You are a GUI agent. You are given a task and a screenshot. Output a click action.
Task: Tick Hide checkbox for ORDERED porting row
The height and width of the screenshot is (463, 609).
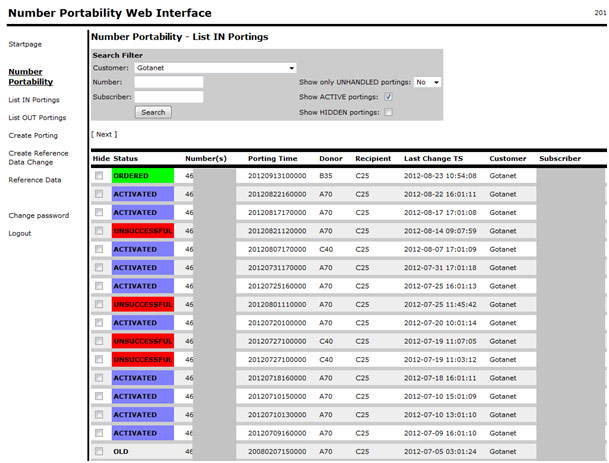point(99,176)
